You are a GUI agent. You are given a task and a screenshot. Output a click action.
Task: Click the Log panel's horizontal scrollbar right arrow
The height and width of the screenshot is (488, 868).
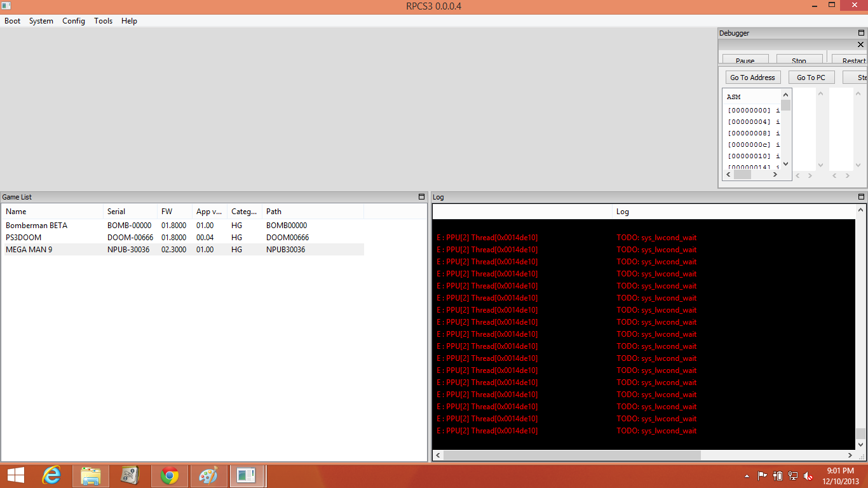pos(850,456)
